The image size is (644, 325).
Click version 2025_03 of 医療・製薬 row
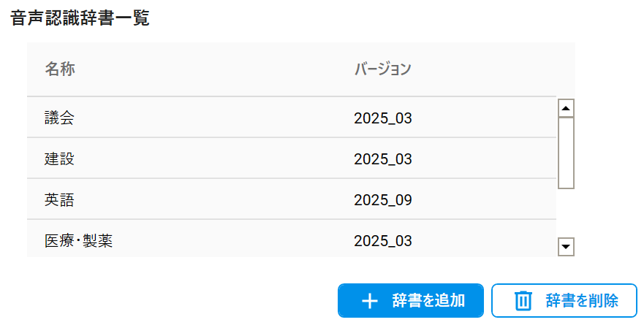click(x=383, y=240)
